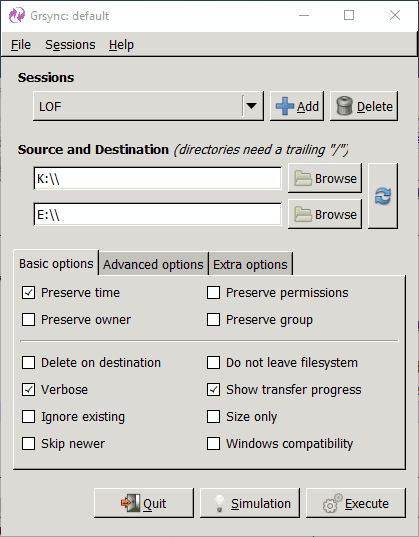Click the folder icon beside destination path

click(303, 214)
